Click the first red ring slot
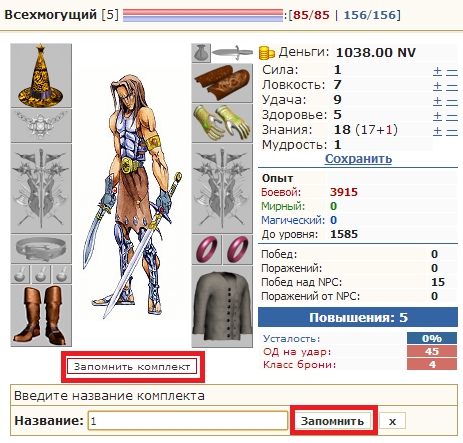463x443 pixels. click(x=206, y=249)
